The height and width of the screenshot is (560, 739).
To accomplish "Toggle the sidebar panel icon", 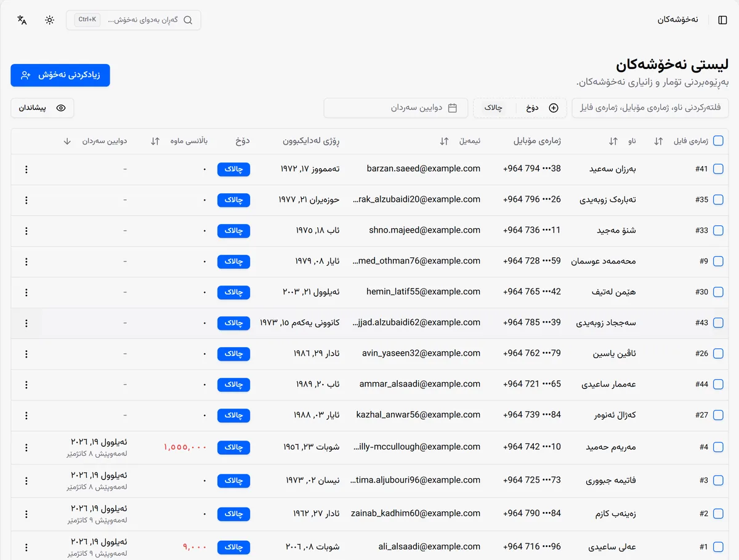I will click(x=722, y=20).
